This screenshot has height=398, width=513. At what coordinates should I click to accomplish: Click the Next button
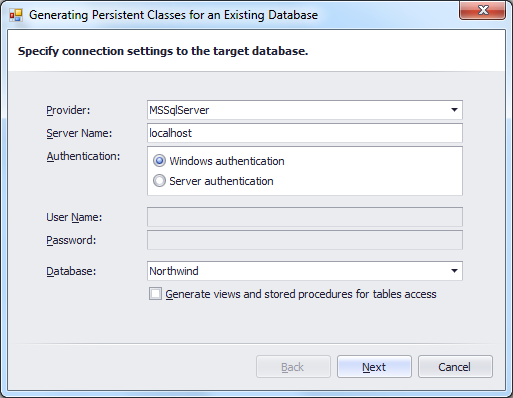(x=374, y=367)
